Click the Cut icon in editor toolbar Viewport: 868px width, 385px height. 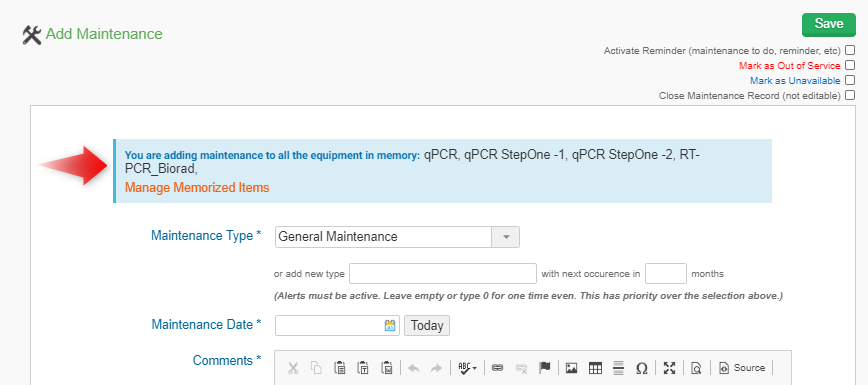coord(293,367)
